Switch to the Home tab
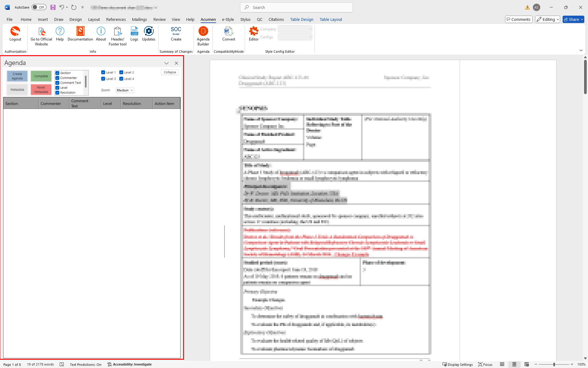This screenshot has height=368, width=588. click(x=26, y=19)
